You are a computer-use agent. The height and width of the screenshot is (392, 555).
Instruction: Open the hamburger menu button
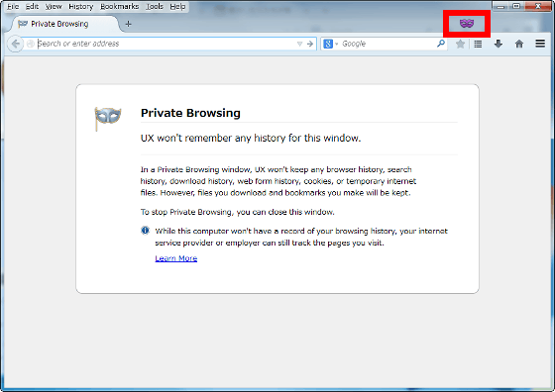point(540,44)
